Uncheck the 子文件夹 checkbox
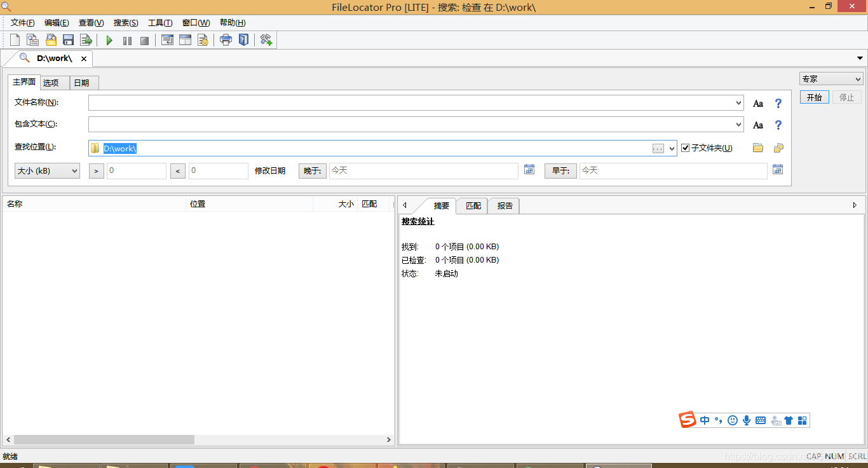The height and width of the screenshot is (468, 868). tap(685, 148)
